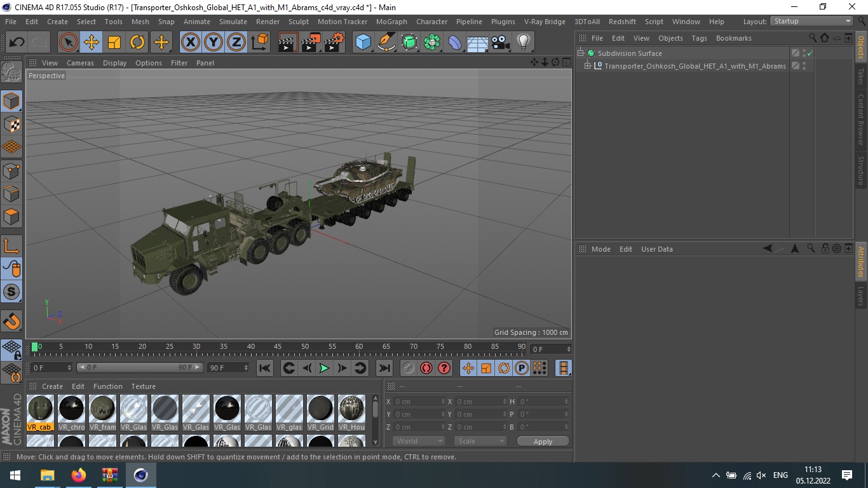Select the VR_Grid material thumbnail

320,412
